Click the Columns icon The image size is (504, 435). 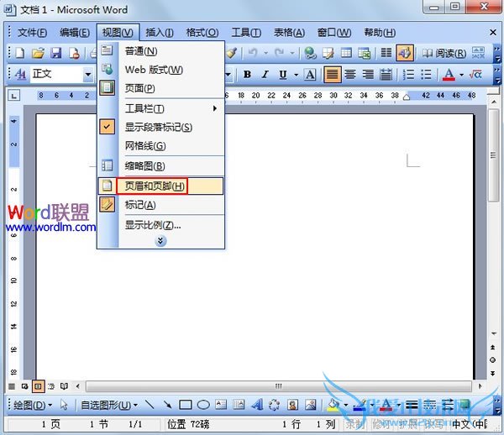click(386, 53)
